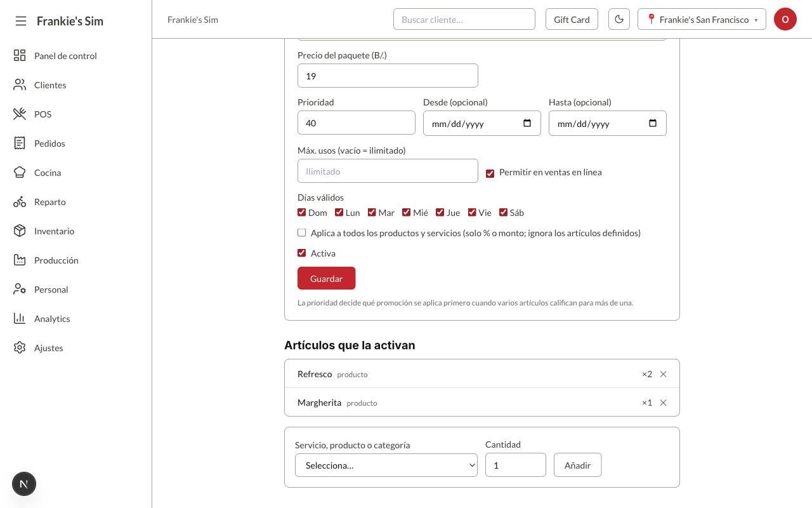Click the Cocina chef hat icon
The image size is (812, 508).
click(x=20, y=173)
